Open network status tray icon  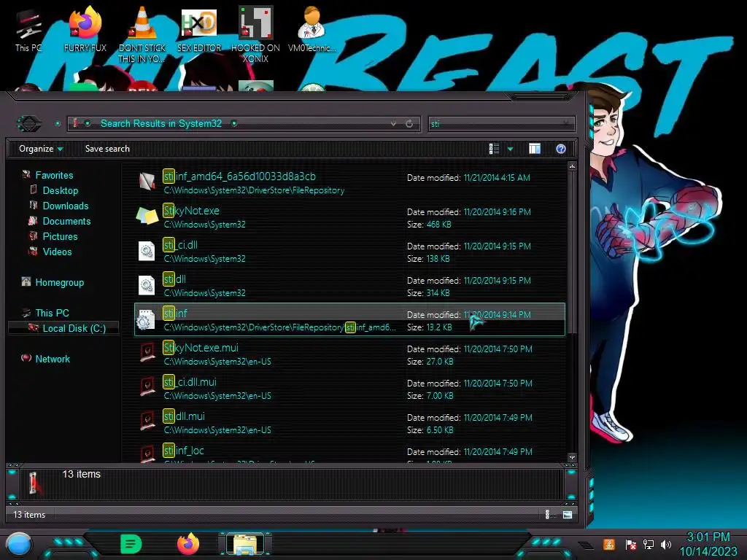649,544
